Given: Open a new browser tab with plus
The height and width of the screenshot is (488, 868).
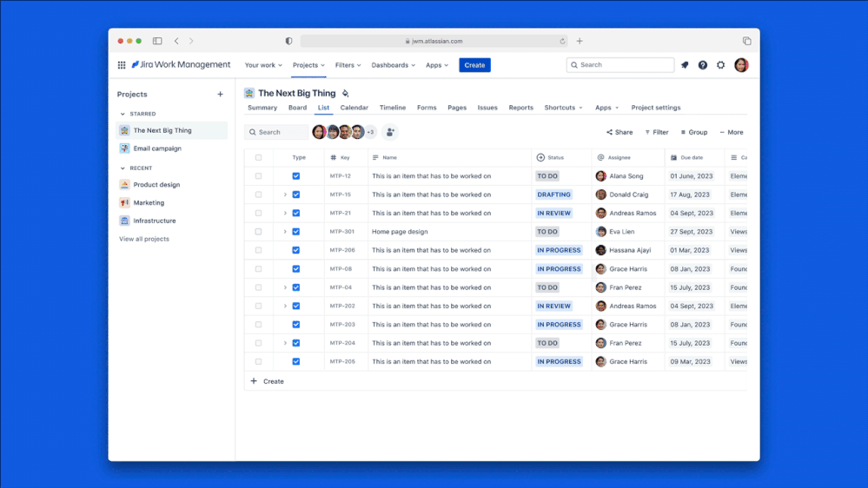Looking at the screenshot, I should click(x=580, y=41).
